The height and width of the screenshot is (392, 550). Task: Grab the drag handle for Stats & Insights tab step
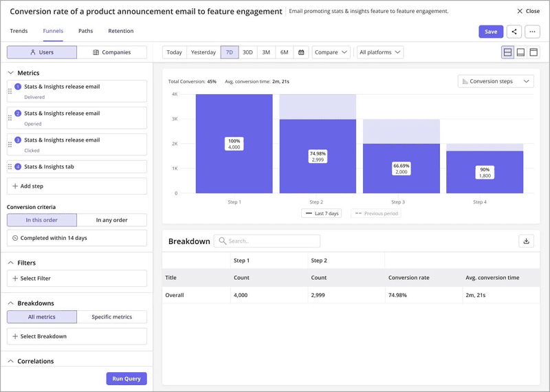point(10,167)
